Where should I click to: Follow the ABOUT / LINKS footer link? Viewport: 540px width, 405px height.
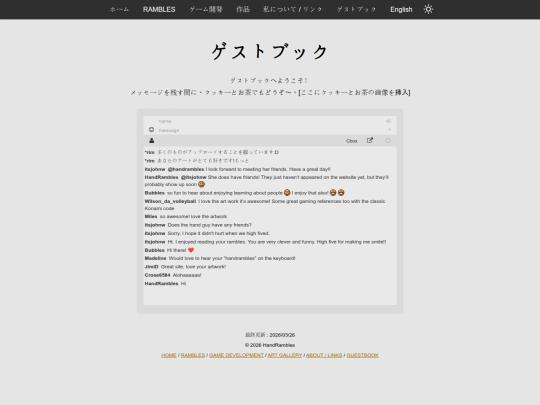click(324, 355)
